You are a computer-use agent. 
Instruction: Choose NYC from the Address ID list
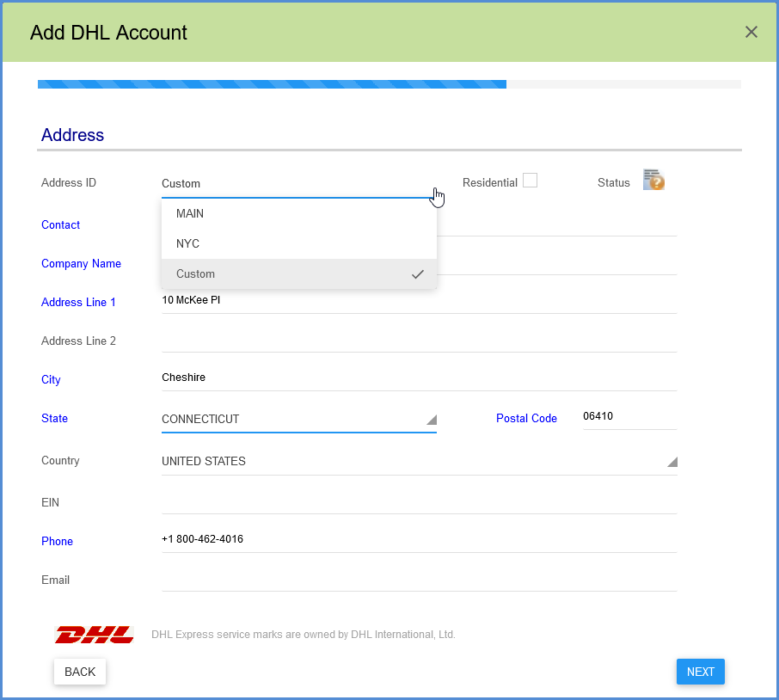299,244
